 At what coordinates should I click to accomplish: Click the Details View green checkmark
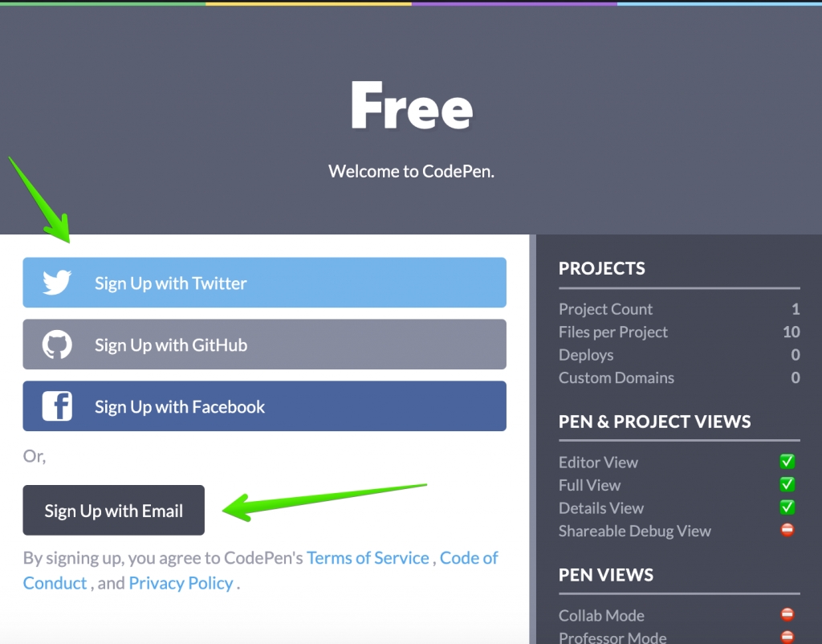(787, 507)
